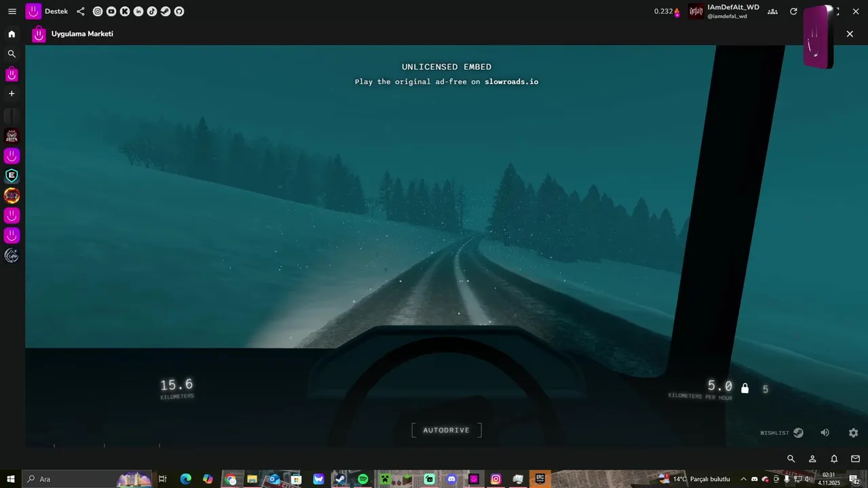Open the LinkedIn social link icon
The width and height of the screenshot is (868, 488).
[x=138, y=12]
